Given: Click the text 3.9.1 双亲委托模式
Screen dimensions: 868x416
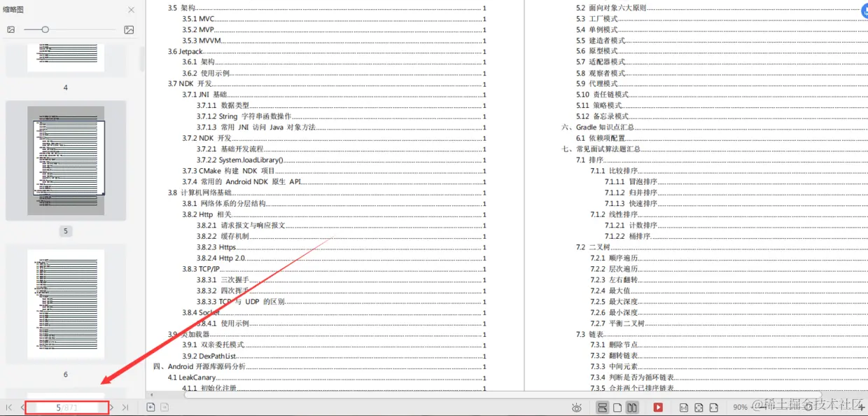Looking at the screenshot, I should pos(213,345).
